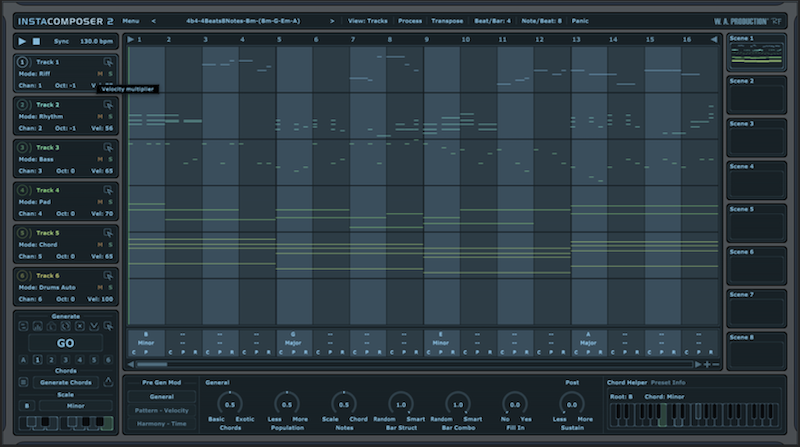Switch to the Pattern - Velocity tab
Viewport: 800px width, 447px height.
coord(162,410)
